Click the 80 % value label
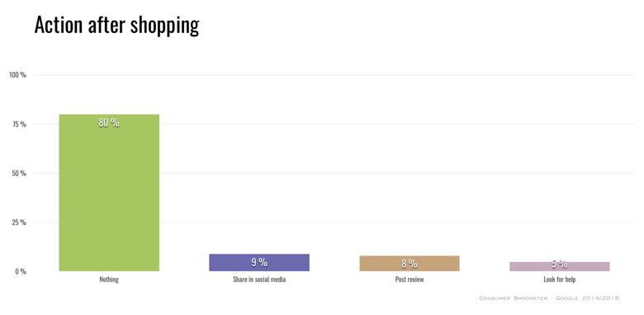644x315 pixels. coord(109,122)
